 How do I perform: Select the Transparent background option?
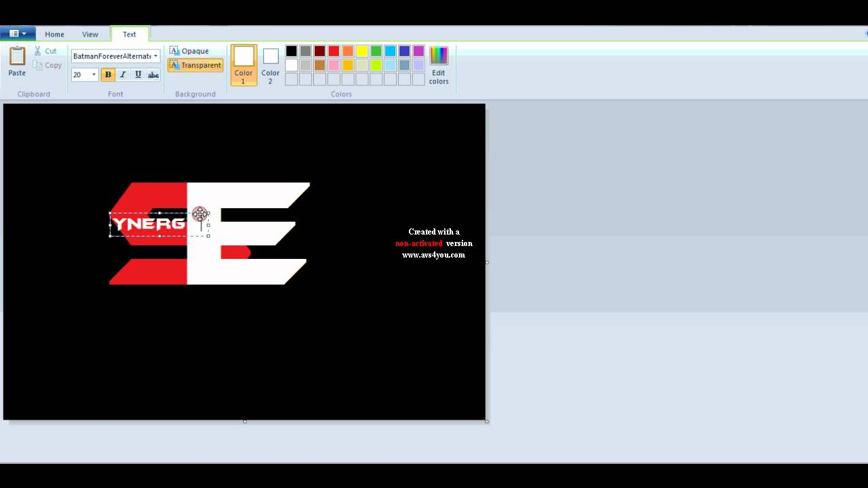pyautogui.click(x=195, y=65)
